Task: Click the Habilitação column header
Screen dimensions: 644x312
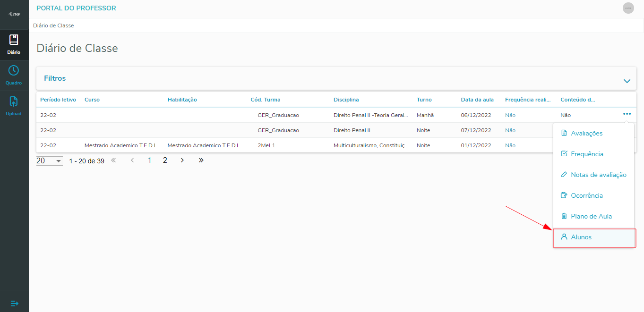Action: click(182, 100)
